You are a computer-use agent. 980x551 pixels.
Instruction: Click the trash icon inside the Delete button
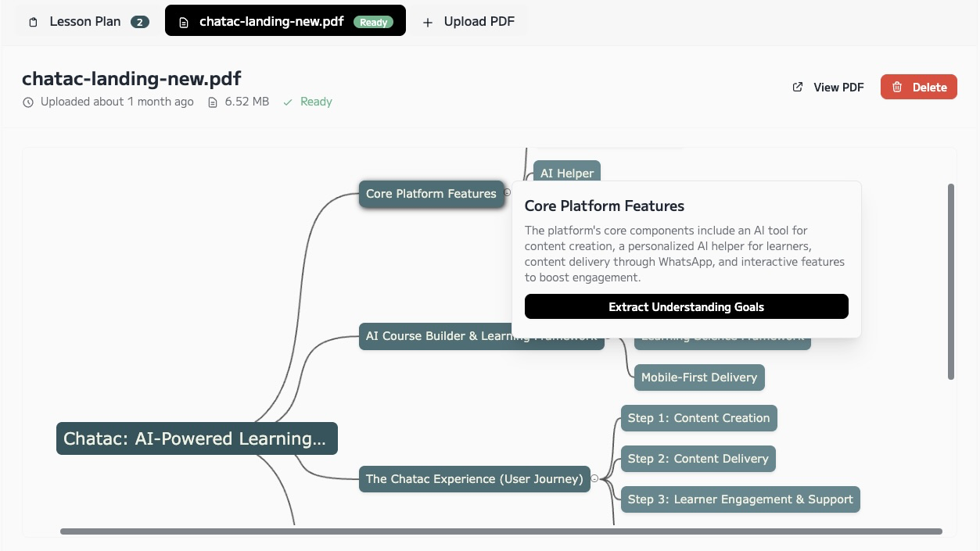point(897,87)
